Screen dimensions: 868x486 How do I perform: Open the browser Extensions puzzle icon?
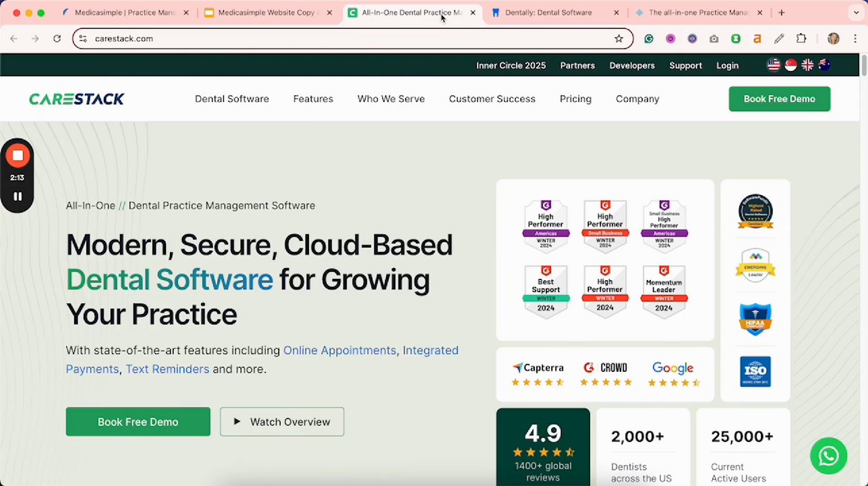801,38
